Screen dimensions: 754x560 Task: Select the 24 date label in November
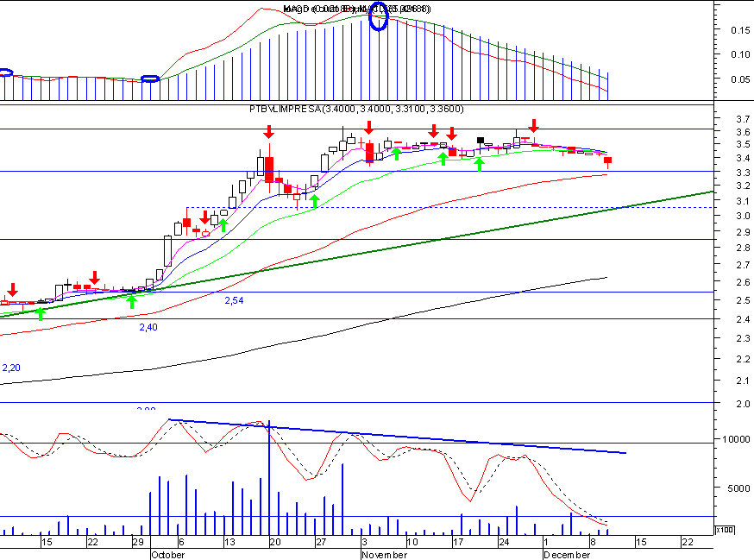[x=504, y=542]
